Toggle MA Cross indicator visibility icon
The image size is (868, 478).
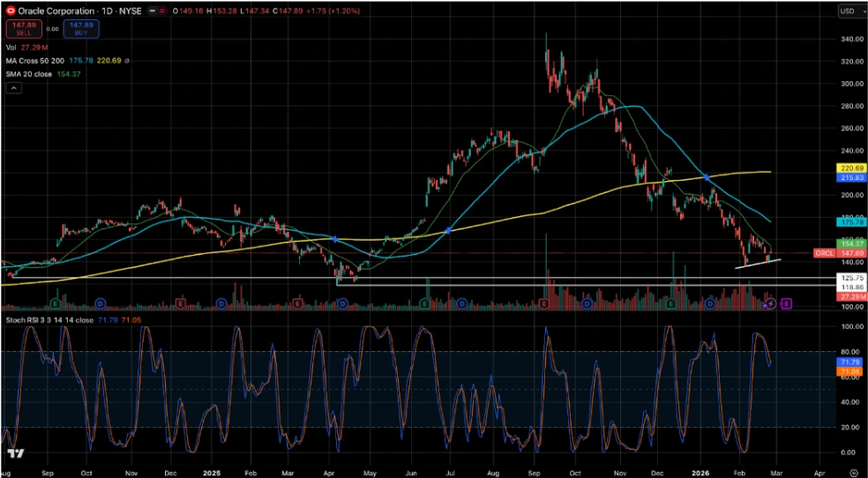click(x=127, y=61)
